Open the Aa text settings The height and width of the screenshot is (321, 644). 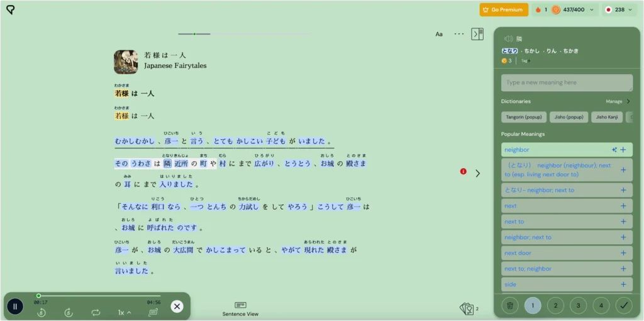pyautogui.click(x=439, y=34)
